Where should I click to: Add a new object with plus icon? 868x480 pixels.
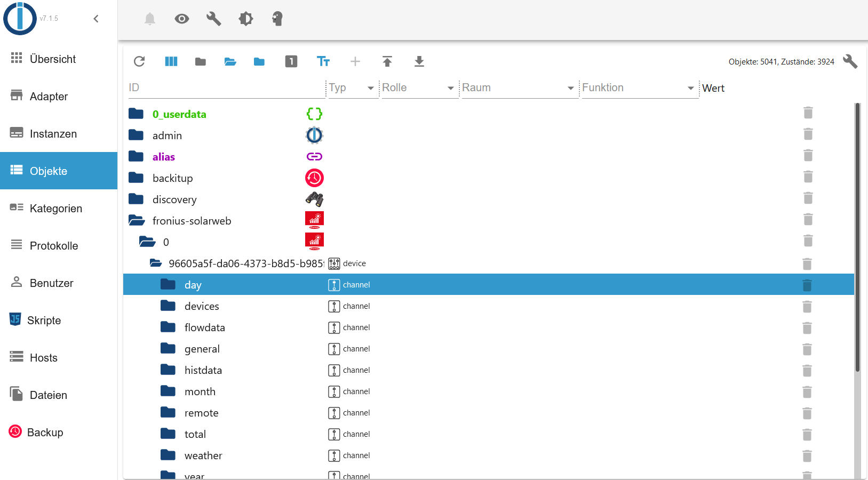pos(355,61)
